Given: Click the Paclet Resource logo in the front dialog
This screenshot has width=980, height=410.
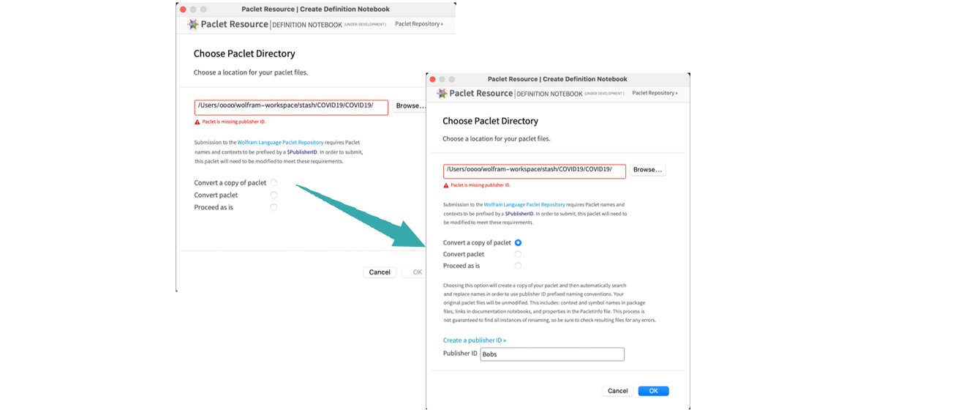Looking at the screenshot, I should pyautogui.click(x=442, y=94).
